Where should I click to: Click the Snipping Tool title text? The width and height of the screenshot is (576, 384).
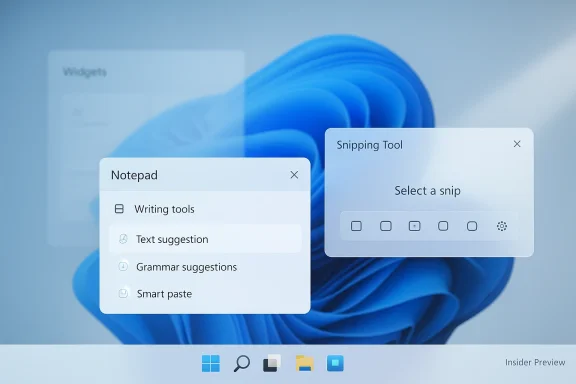pos(370,145)
